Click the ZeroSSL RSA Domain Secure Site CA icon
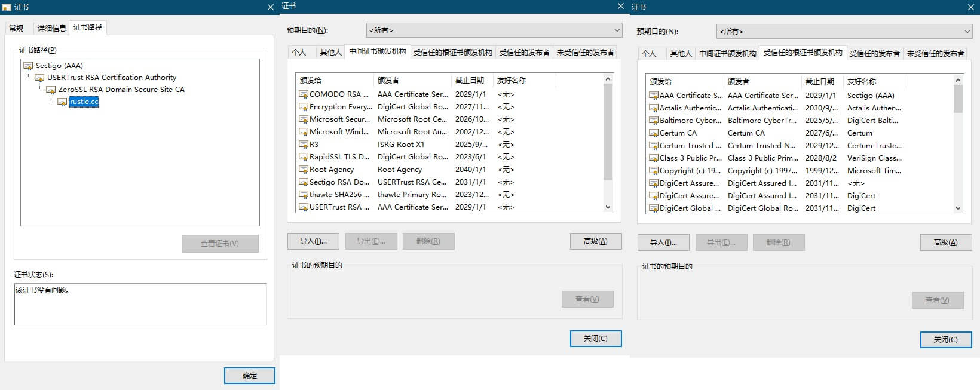 (x=51, y=90)
